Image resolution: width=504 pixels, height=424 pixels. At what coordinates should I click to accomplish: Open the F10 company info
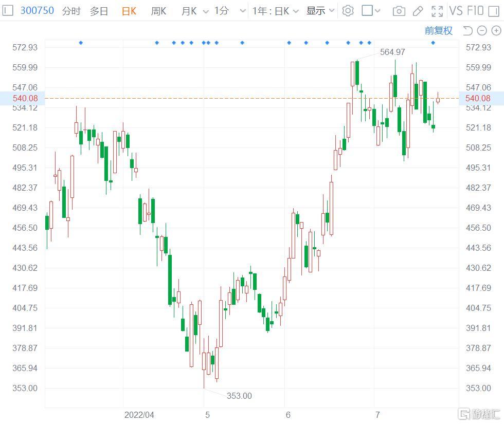pyautogui.click(x=476, y=11)
